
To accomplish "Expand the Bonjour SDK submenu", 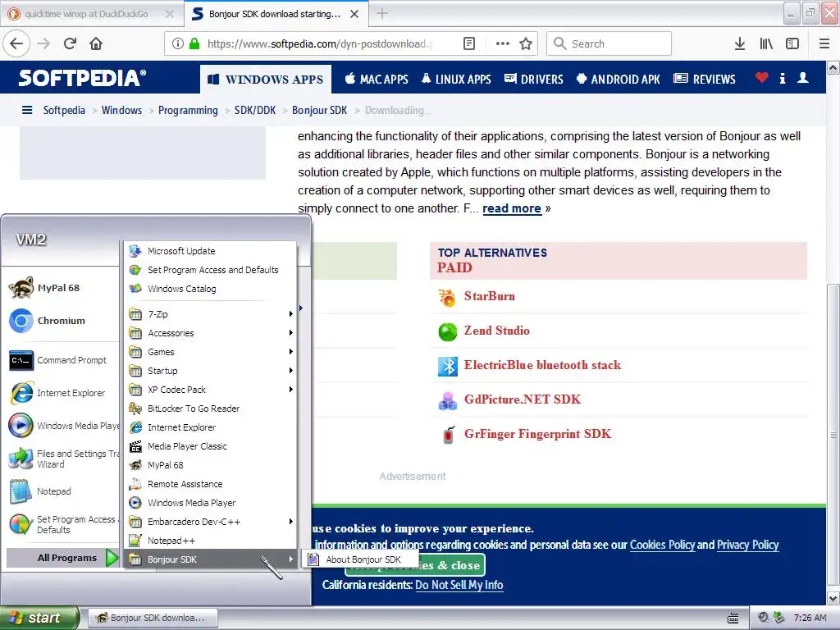I will pyautogui.click(x=211, y=559).
